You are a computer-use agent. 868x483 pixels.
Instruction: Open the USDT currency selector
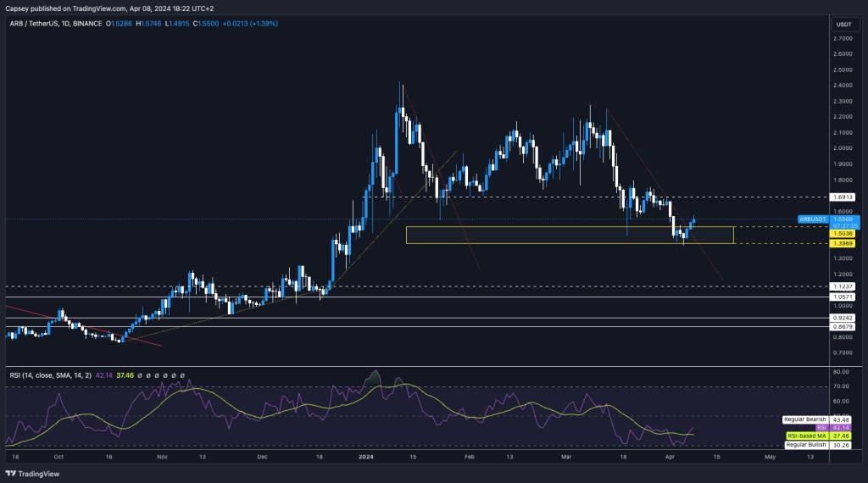(844, 25)
